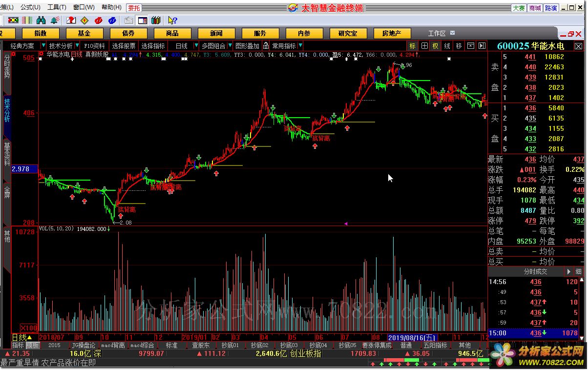Toggle the 标 annotation button

tap(413, 46)
